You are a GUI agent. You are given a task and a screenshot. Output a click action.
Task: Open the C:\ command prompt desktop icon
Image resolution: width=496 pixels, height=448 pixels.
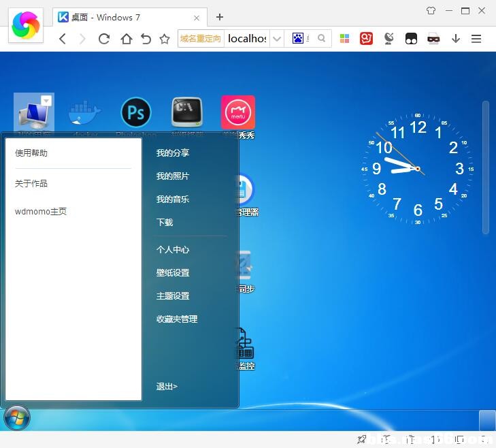point(187,112)
